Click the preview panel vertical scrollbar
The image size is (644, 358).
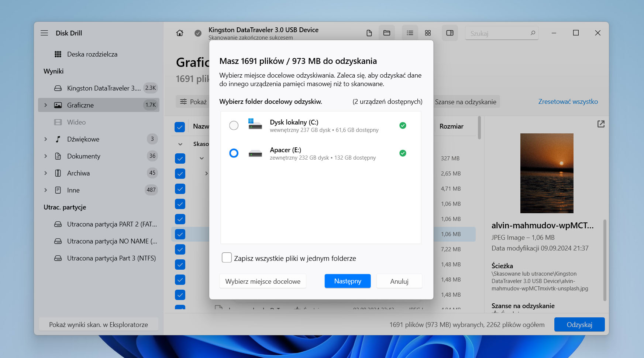click(605, 260)
